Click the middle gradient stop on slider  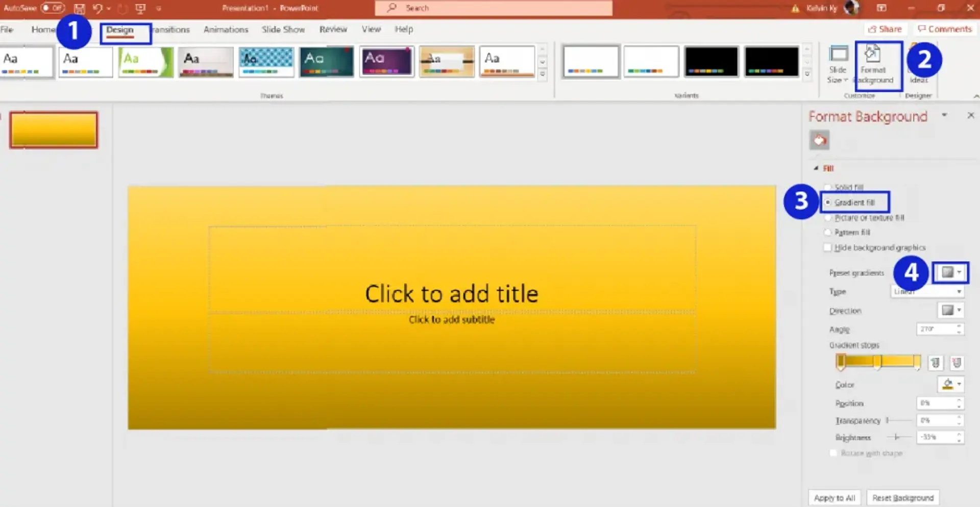[x=877, y=362]
